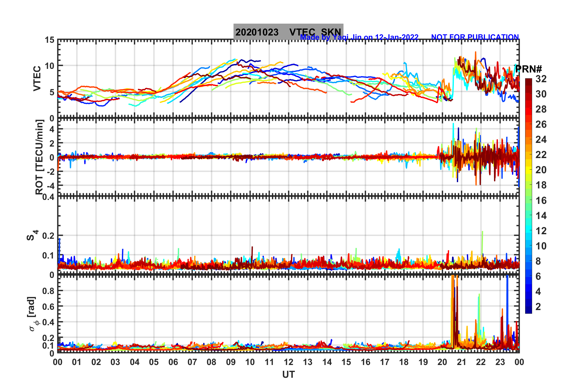Click the x-axis tick label 23
The width and height of the screenshot is (577, 392).
click(500, 362)
